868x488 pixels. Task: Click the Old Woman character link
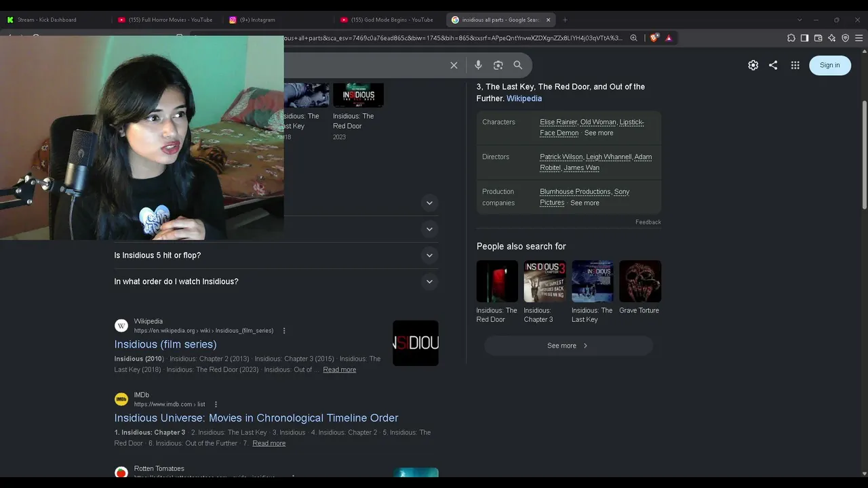(598, 122)
